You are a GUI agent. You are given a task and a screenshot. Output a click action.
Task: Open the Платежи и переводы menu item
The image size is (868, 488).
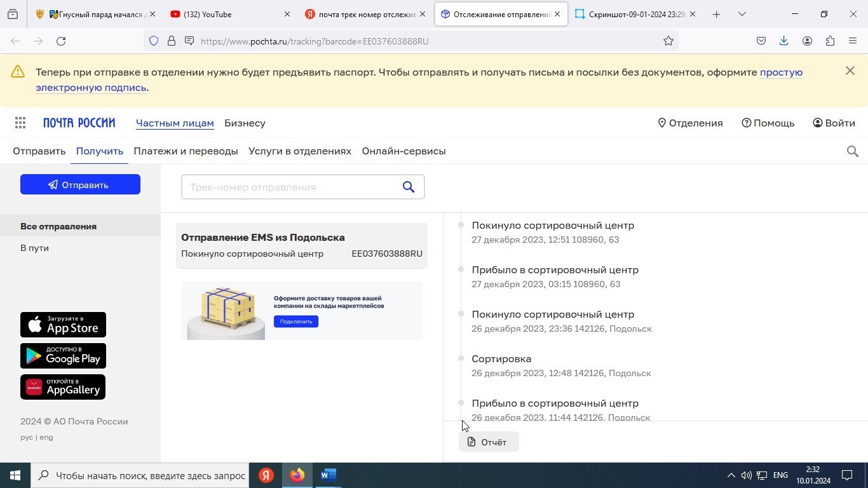click(x=186, y=151)
